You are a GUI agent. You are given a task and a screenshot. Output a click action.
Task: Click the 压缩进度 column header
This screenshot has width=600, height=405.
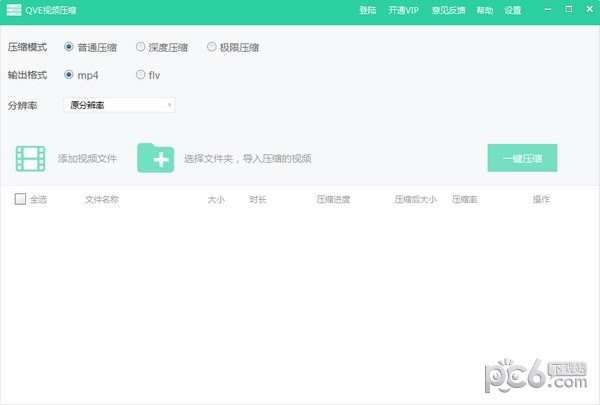(x=333, y=199)
